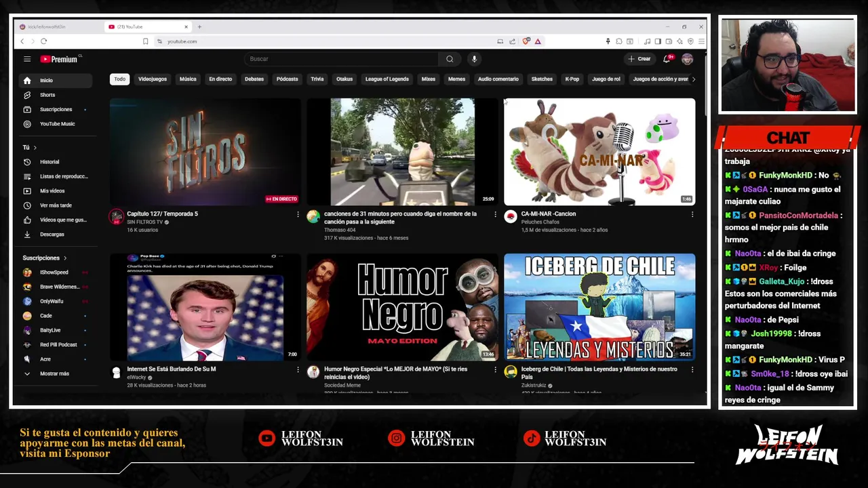Show more filter chips with right arrow
The width and height of the screenshot is (868, 488).
click(693, 79)
